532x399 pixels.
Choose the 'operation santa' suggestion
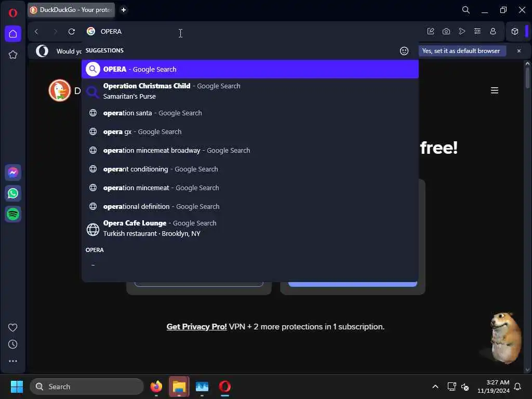pos(250,113)
